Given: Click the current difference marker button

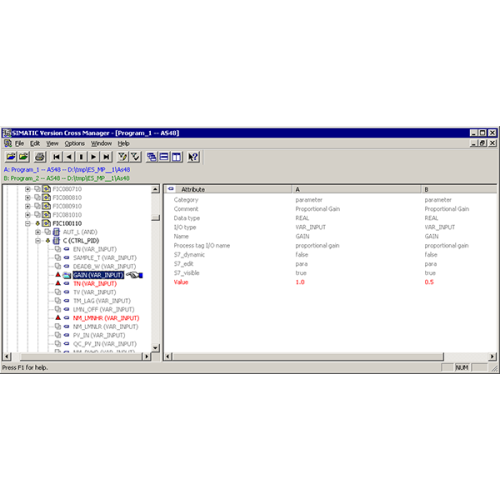Looking at the screenshot, I should (x=81, y=157).
